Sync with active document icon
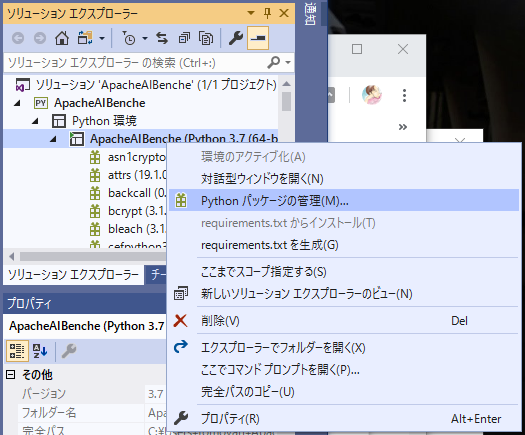The height and width of the screenshot is (435, 525). click(x=162, y=38)
